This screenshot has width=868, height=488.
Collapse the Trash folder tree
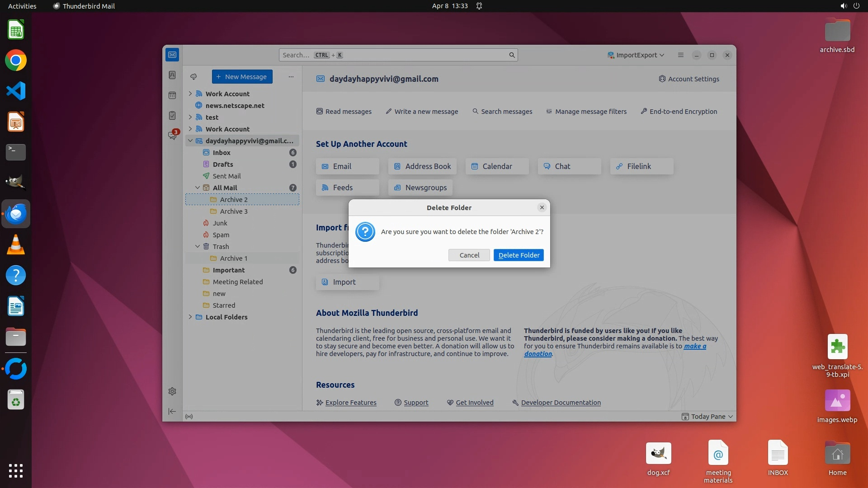click(198, 246)
